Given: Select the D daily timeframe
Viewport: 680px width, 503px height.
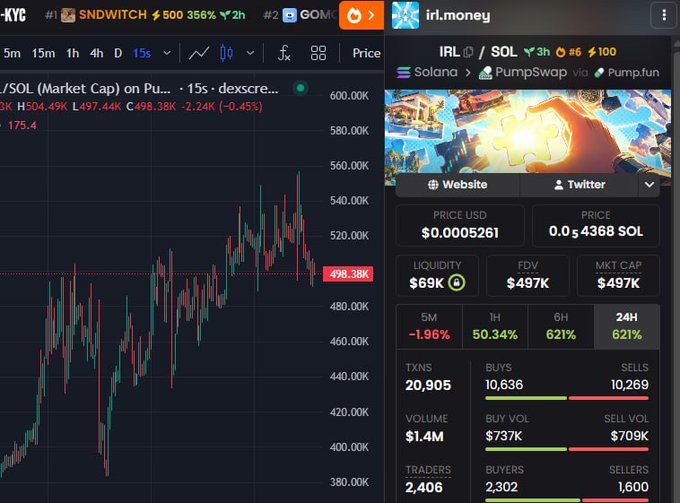Looking at the screenshot, I should (118, 53).
